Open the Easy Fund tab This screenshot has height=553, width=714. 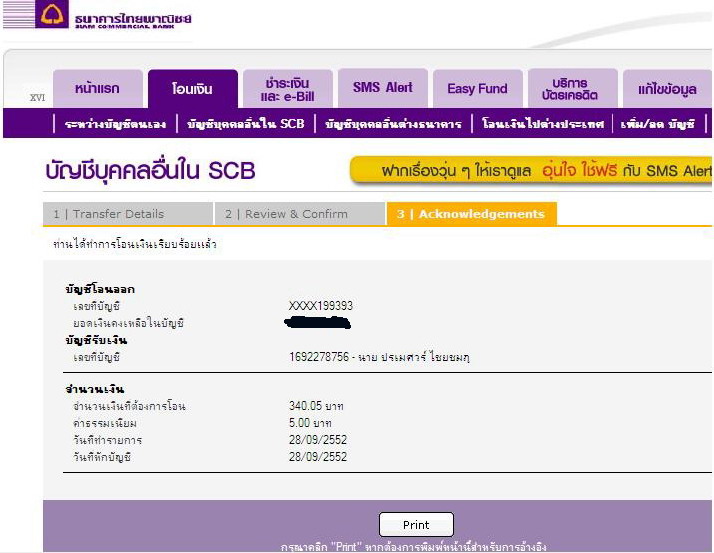tap(478, 88)
